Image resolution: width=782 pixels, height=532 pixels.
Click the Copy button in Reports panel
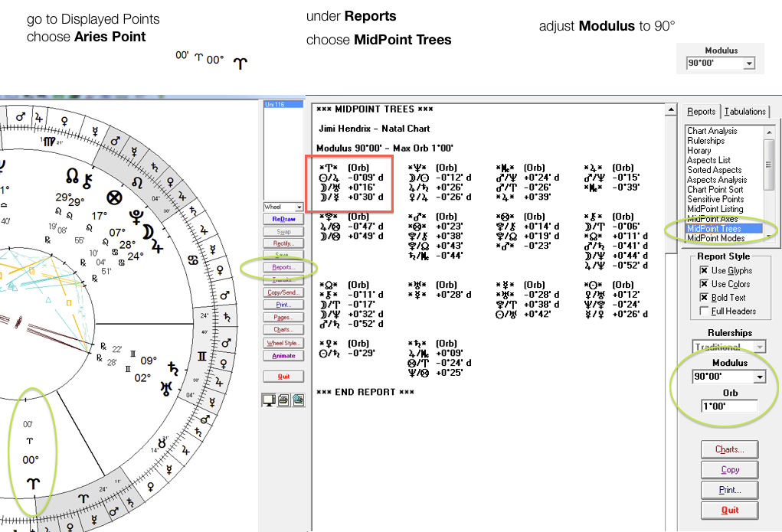pos(730,470)
